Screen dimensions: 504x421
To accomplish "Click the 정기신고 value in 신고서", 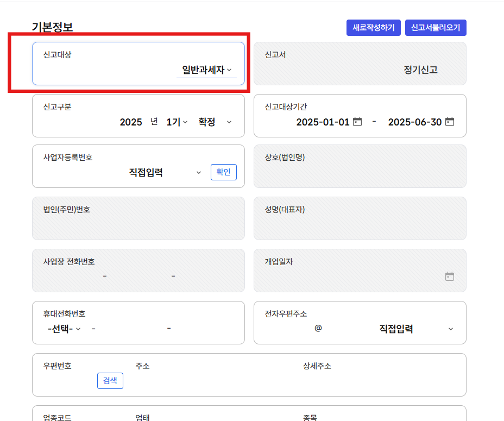I will click(420, 70).
